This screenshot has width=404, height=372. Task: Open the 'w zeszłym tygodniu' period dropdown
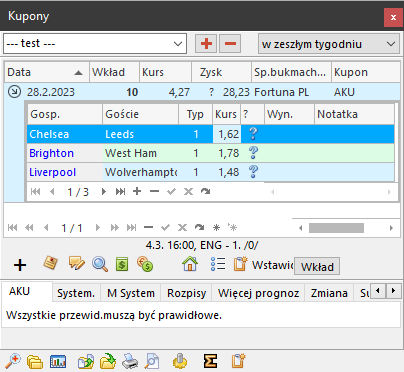click(x=329, y=44)
